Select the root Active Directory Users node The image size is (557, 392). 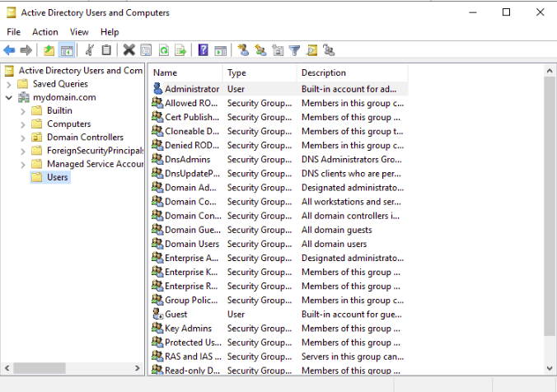[80, 70]
